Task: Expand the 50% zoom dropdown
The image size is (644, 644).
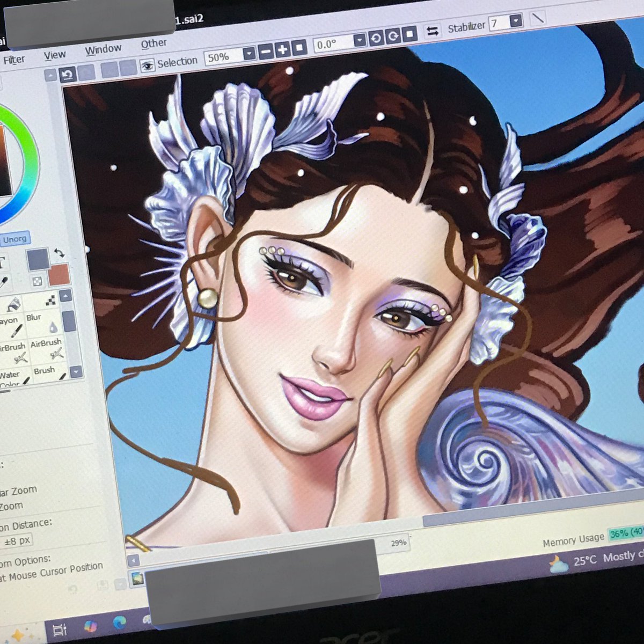Action: coord(249,54)
